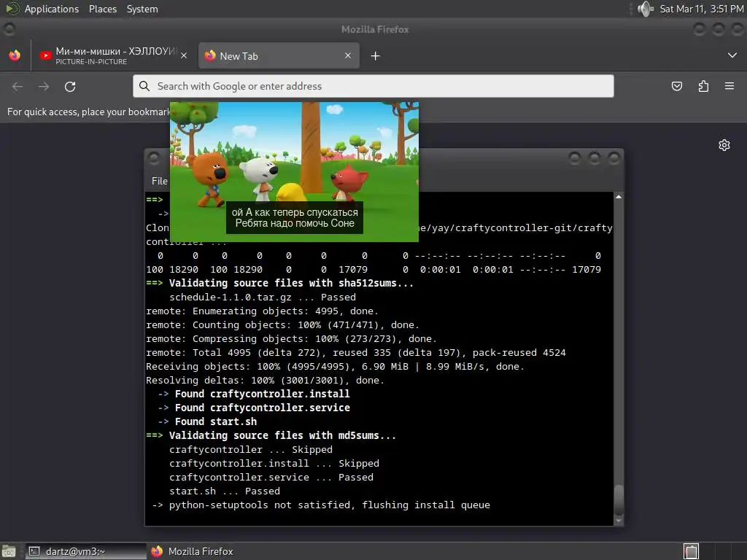This screenshot has height=560, width=747.
Task: Go back with the back arrow
Action: click(18, 87)
